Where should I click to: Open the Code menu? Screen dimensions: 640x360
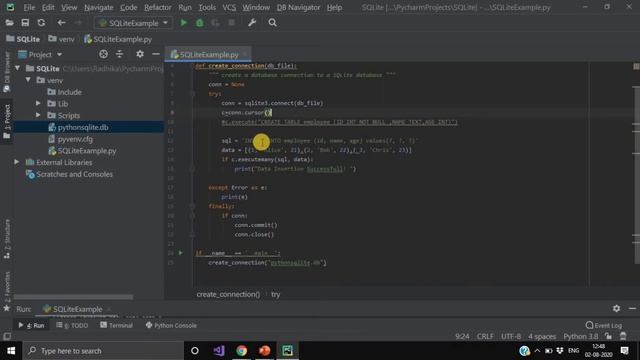129,7
